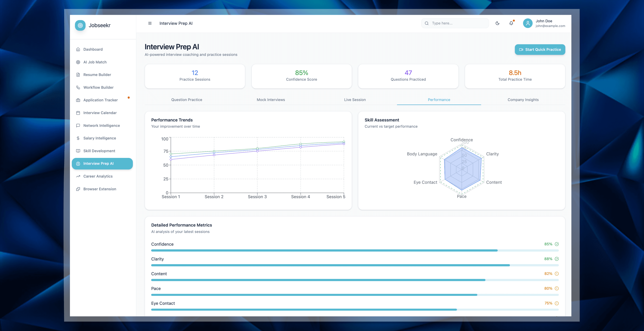
Task: Open Career Analytics link in sidebar
Action: tap(98, 176)
